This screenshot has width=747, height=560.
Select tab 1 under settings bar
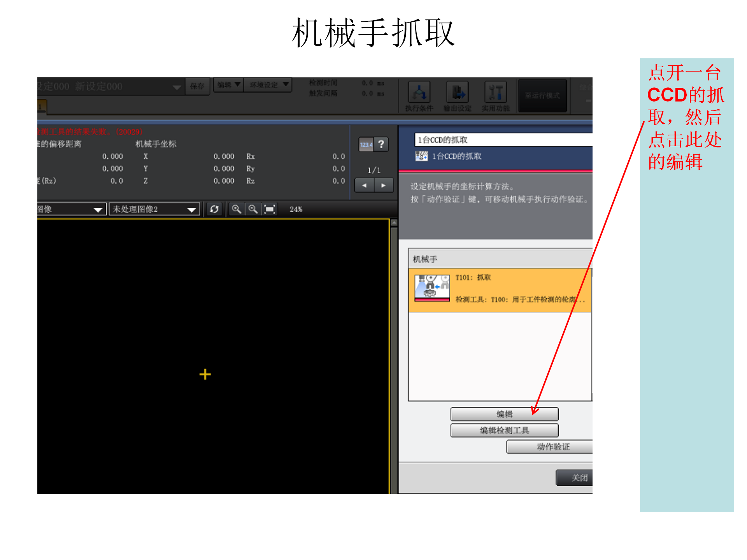(41, 107)
